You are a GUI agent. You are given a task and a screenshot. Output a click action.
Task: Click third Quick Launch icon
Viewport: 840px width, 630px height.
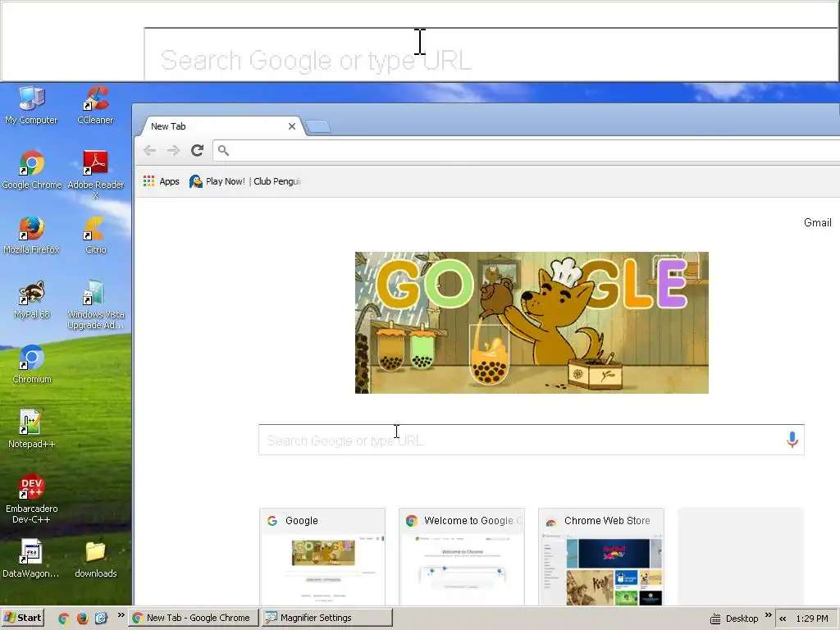point(101,619)
